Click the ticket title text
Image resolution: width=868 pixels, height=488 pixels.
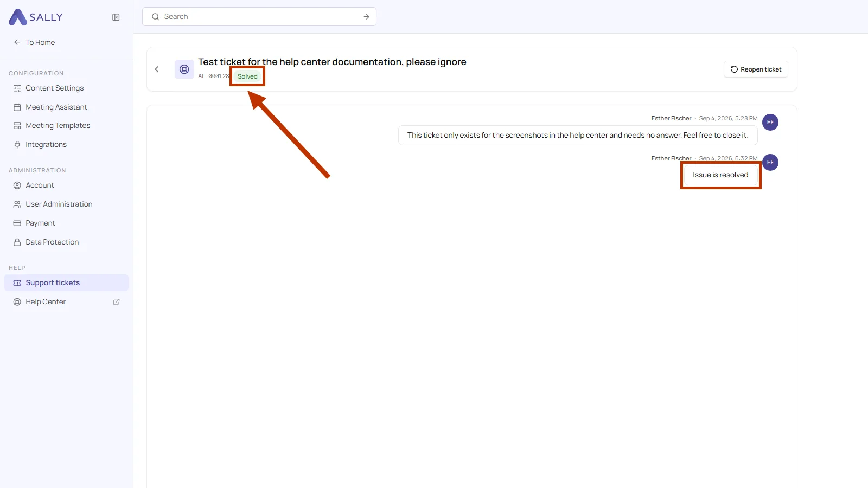332,62
